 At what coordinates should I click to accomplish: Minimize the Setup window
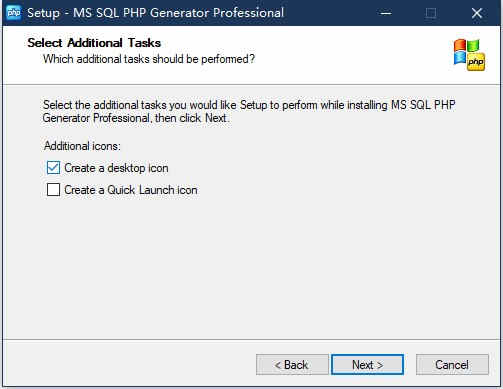386,13
